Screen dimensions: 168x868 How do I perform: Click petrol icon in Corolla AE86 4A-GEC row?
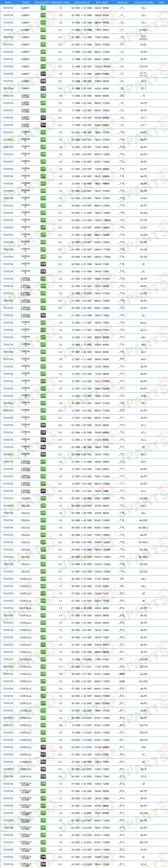[x=43, y=681]
